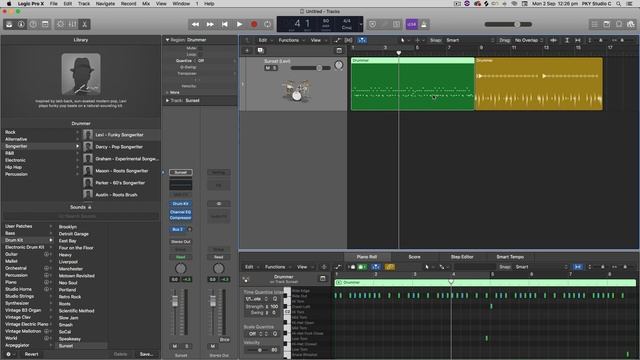640x360 pixels.
Task: Show the Smart Controls pane
Action: click(x=60, y=24)
